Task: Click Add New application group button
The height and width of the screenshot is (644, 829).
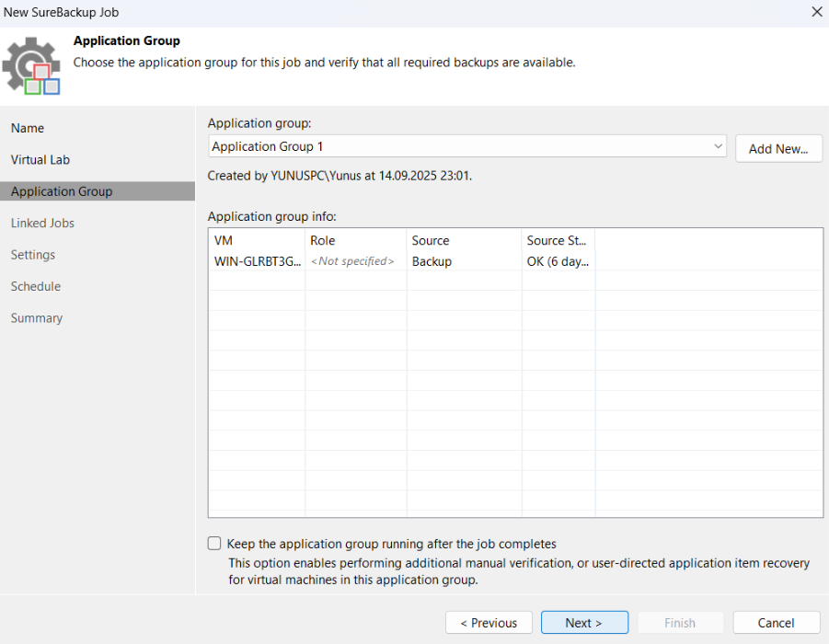Action: (777, 148)
